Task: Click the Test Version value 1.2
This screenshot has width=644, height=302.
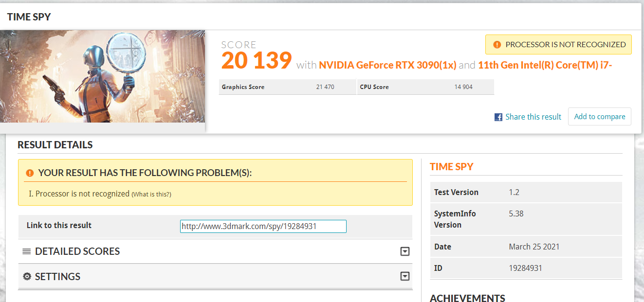Action: [x=514, y=192]
